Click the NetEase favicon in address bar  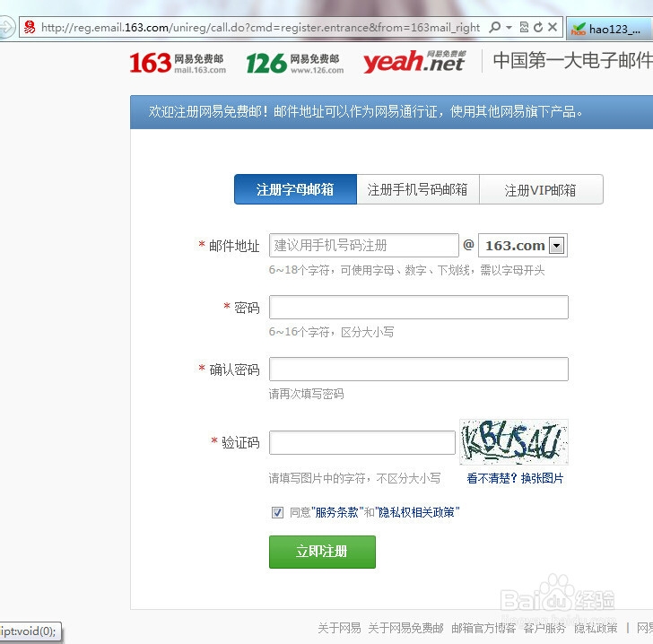tap(30, 28)
